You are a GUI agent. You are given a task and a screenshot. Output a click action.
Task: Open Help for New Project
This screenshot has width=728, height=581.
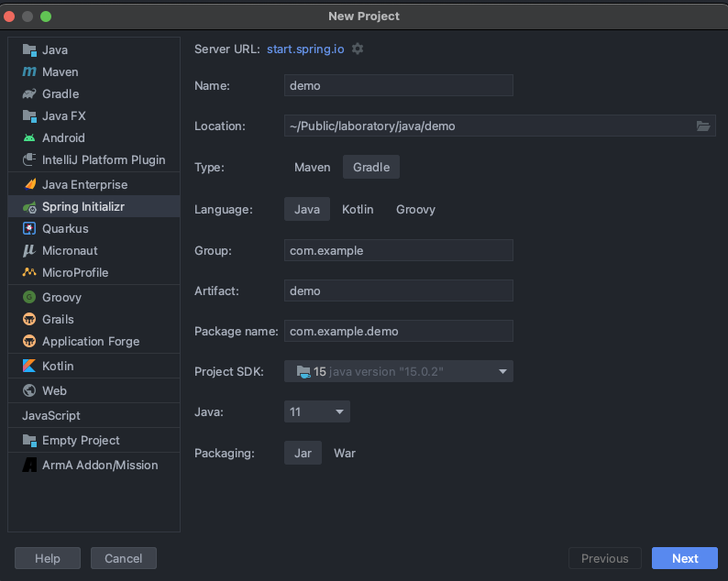48,558
